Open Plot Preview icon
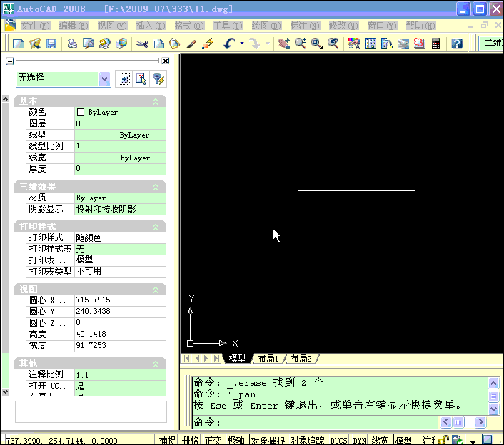The image size is (504, 445). click(x=89, y=44)
